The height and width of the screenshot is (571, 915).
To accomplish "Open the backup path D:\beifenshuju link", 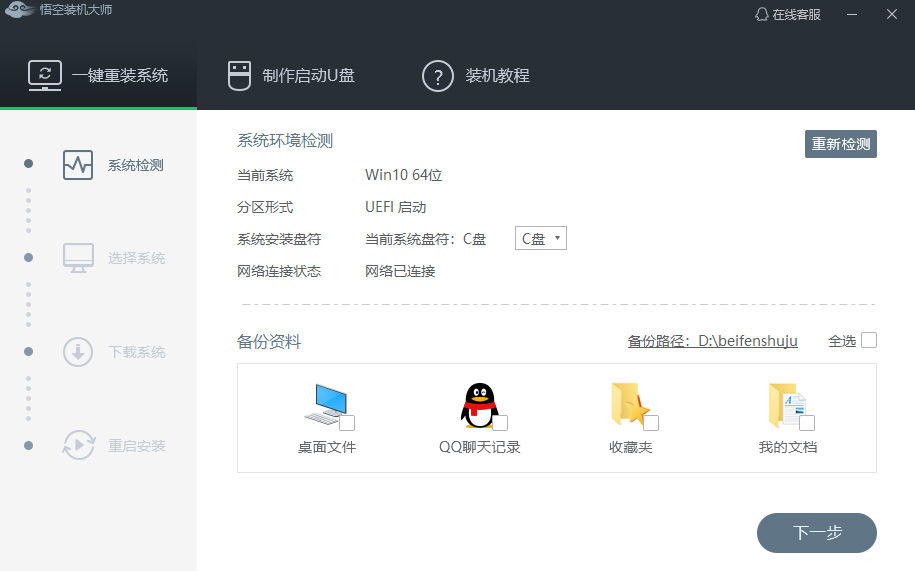I will [712, 341].
